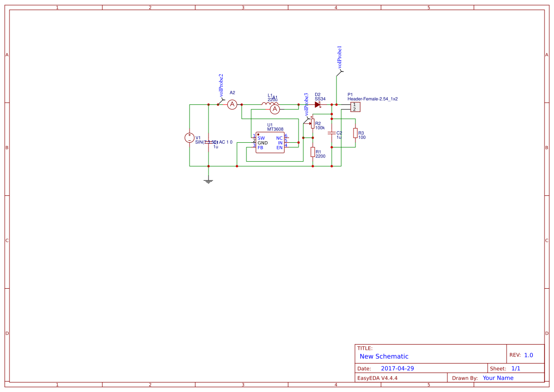
Task: Select the V1 sine voltage source
Action: (x=190, y=138)
